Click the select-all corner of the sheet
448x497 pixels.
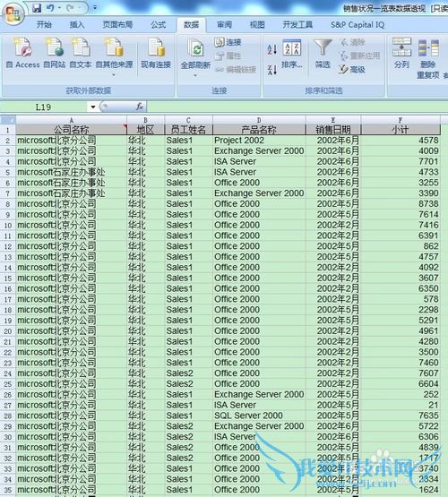pos(8,120)
